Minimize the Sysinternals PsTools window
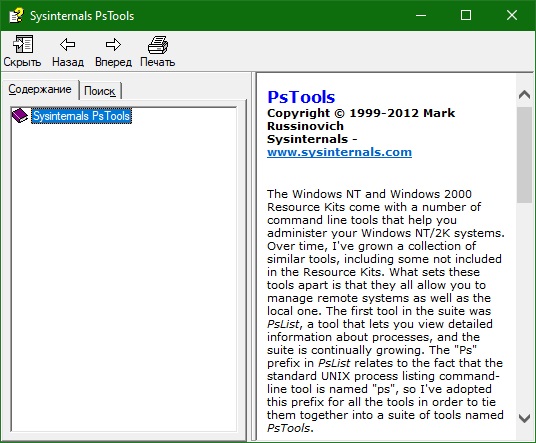The height and width of the screenshot is (443, 536). pos(421,15)
